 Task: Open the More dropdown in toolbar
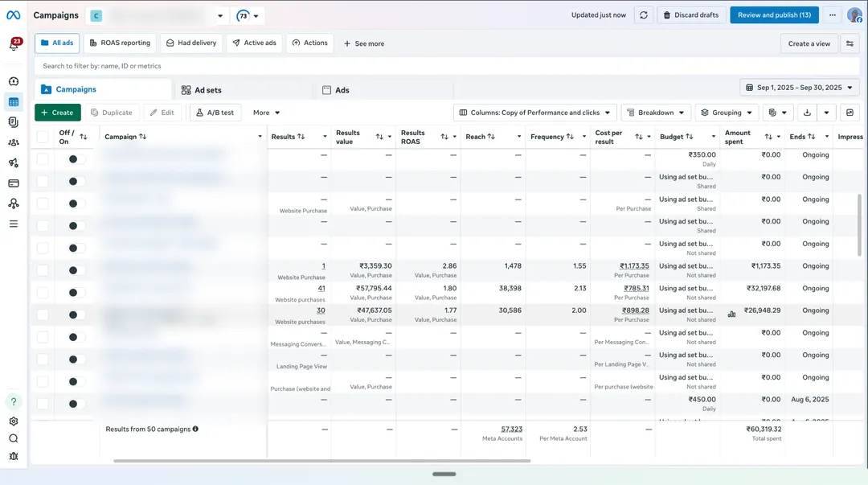click(x=266, y=113)
